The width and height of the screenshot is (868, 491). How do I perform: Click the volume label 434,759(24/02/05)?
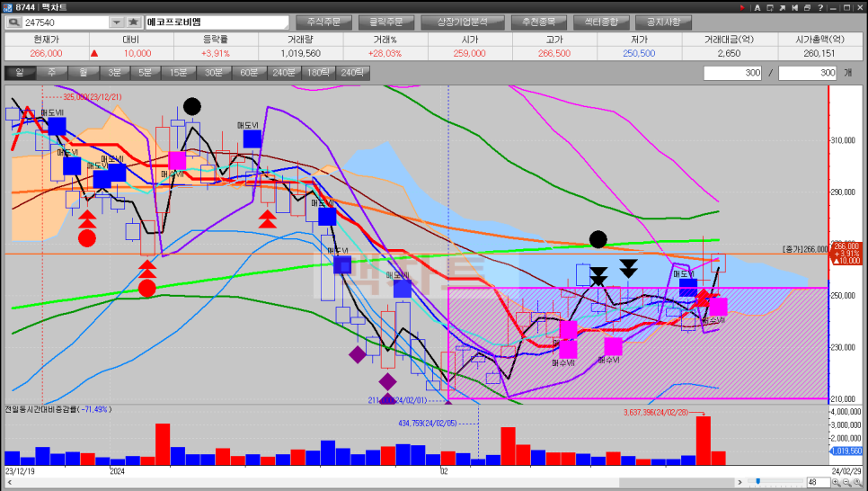pos(428,424)
